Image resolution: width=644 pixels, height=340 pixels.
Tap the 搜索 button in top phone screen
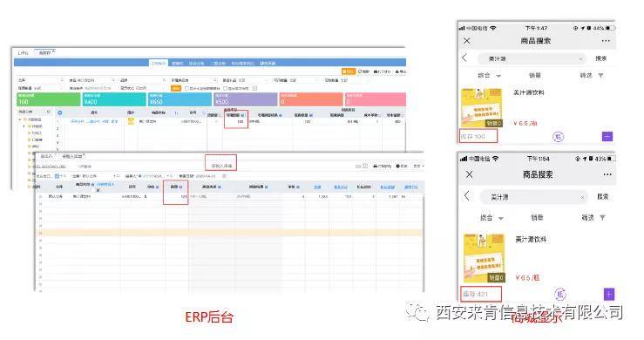[601, 58]
